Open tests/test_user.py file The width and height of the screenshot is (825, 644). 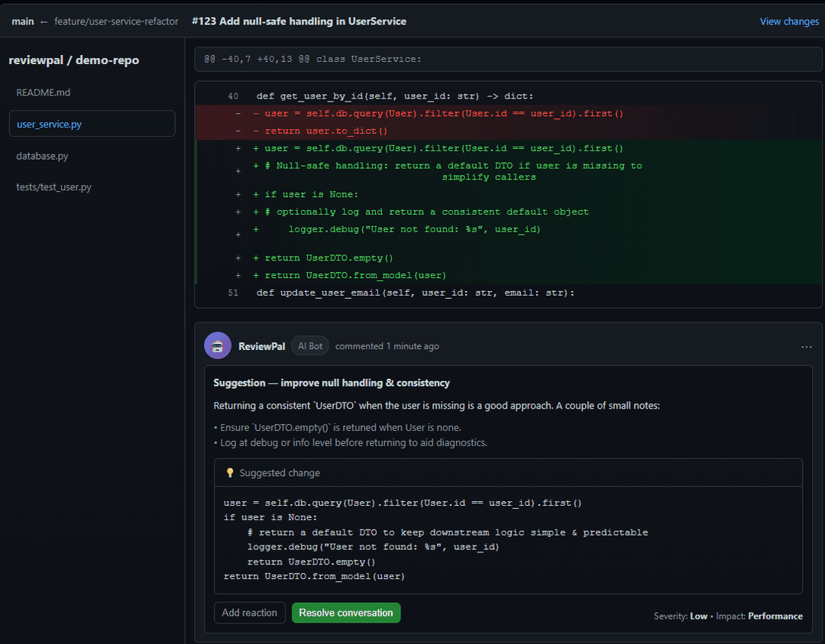point(53,187)
